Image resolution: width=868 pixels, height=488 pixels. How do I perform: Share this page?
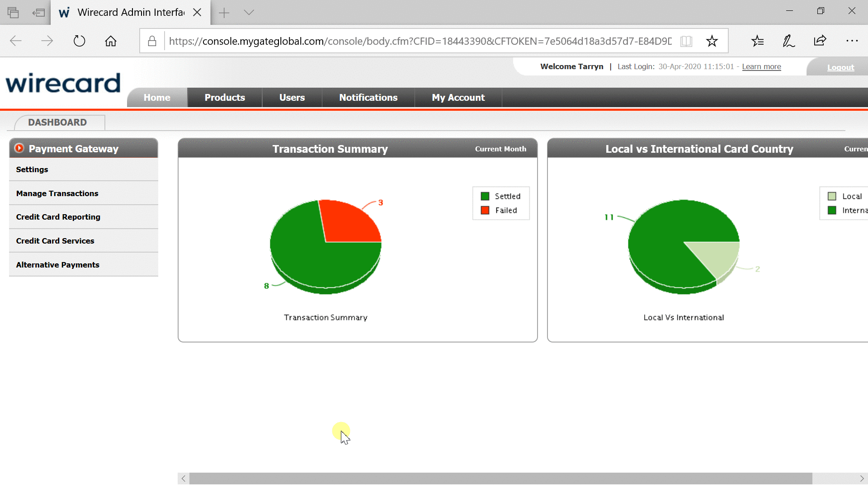pyautogui.click(x=820, y=41)
